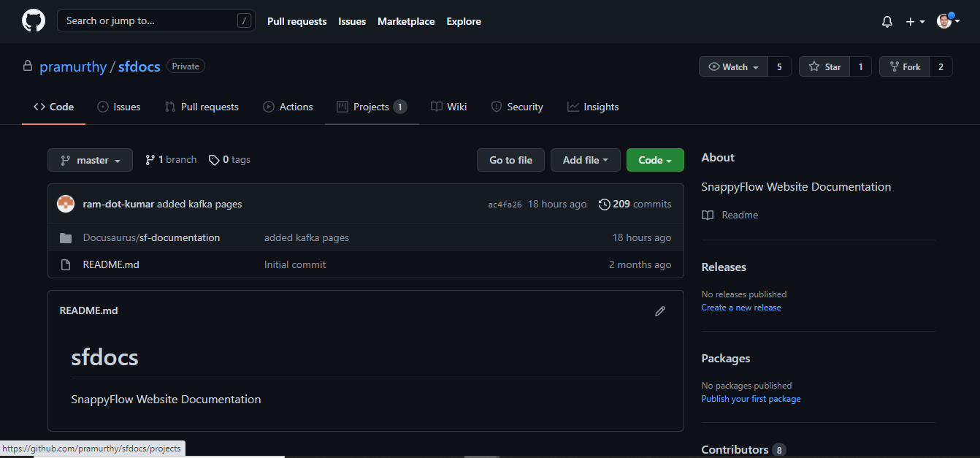Screen dimensions: 980x458
Task: Open the notifications bell
Action: 887,22
